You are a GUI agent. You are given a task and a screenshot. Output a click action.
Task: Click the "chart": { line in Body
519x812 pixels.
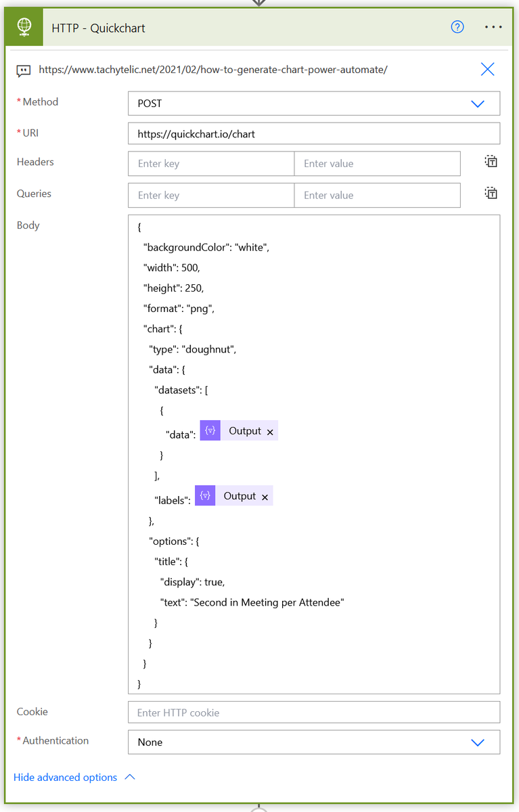point(162,329)
